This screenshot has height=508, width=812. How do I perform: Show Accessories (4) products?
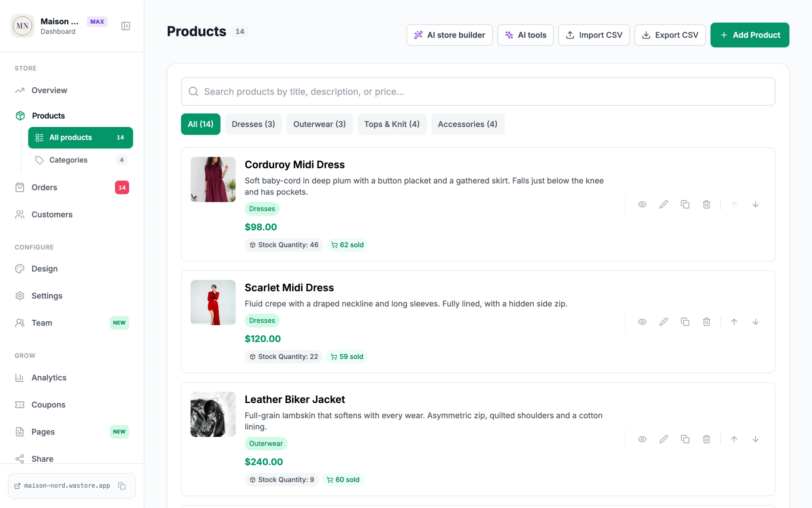[468, 124]
